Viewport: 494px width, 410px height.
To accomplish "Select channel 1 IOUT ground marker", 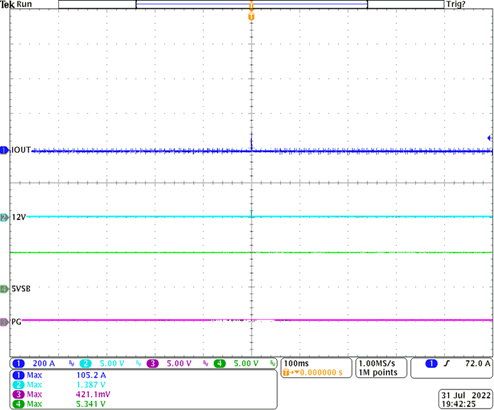I will [x=4, y=150].
